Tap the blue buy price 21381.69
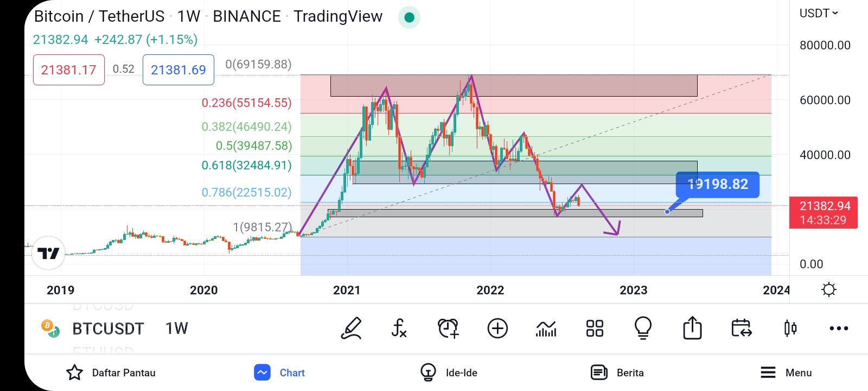This screenshot has width=868, height=391. point(178,70)
